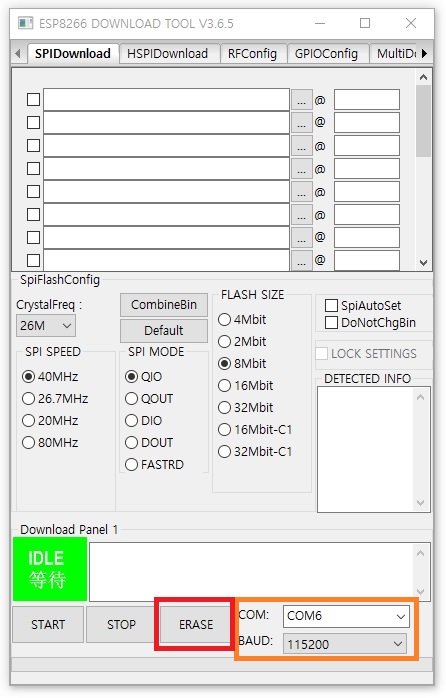
Task: Click the file list scrollbar down arrow
Action: click(x=423, y=263)
